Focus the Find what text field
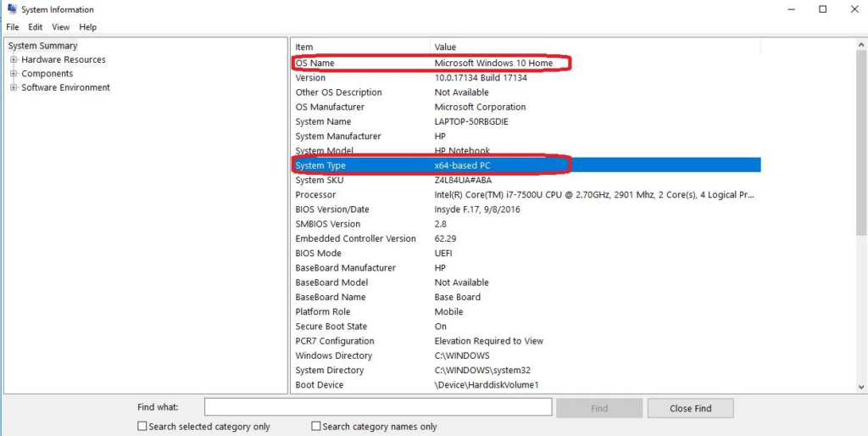Image resolution: width=868 pixels, height=436 pixels. point(378,408)
